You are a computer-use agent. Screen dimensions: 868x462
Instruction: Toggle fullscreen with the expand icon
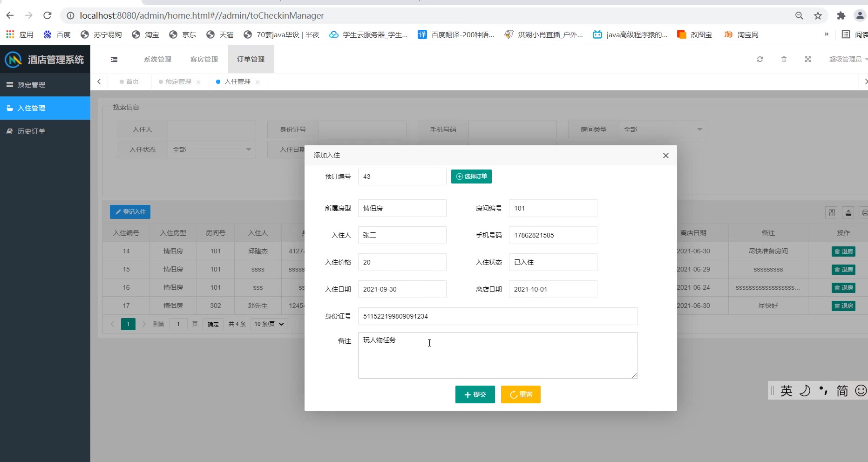click(x=808, y=59)
